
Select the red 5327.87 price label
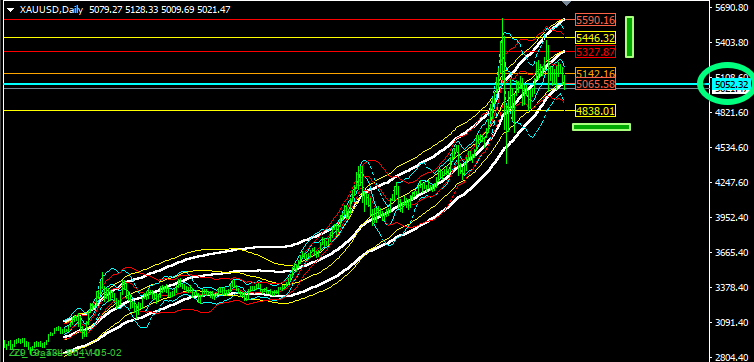point(596,51)
